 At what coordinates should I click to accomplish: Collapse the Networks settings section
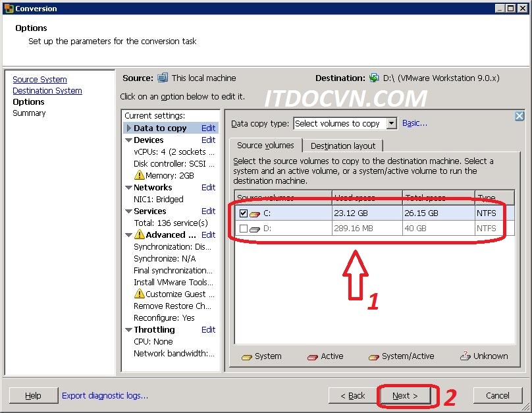128,188
